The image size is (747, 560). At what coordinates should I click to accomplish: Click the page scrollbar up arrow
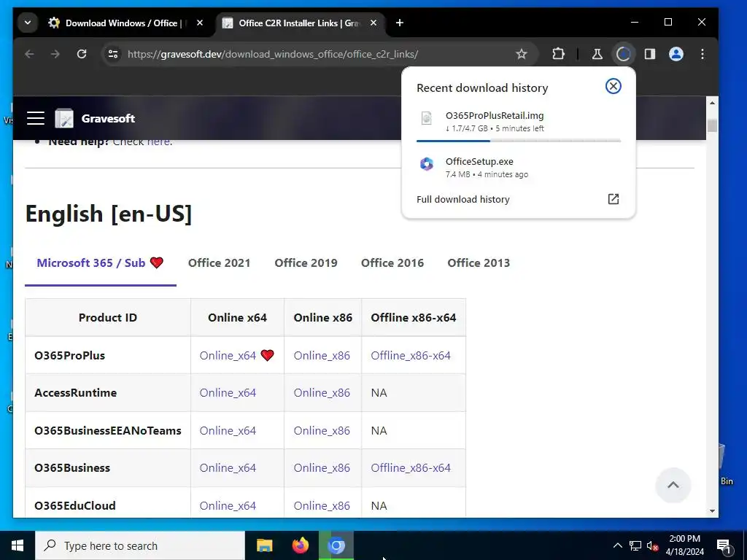712,103
